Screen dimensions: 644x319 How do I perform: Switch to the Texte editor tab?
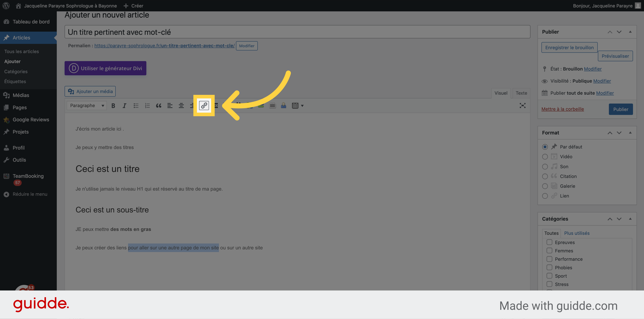tap(521, 93)
